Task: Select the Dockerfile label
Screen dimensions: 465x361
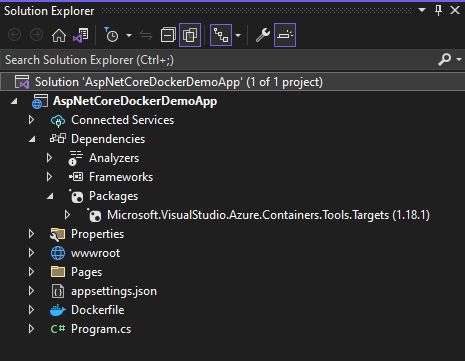Action: (x=98, y=310)
